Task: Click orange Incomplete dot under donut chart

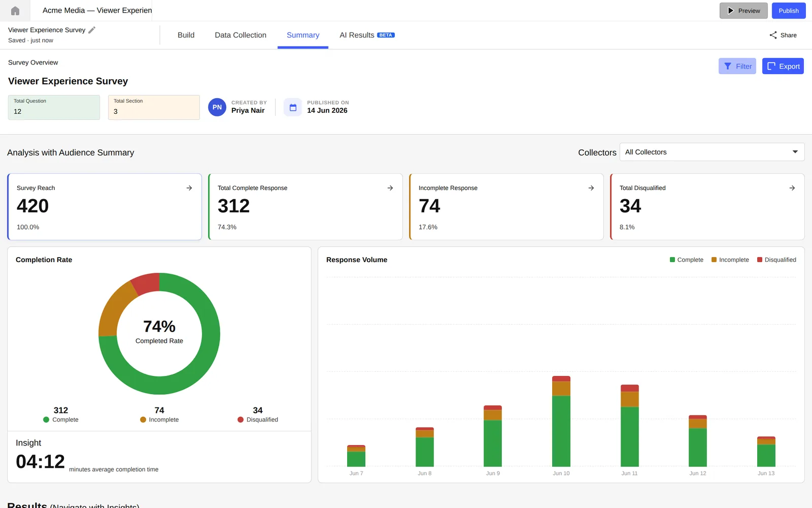Action: pos(143,420)
